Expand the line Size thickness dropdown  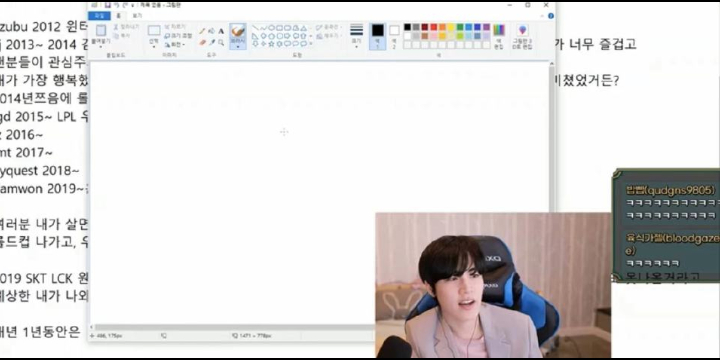(356, 36)
